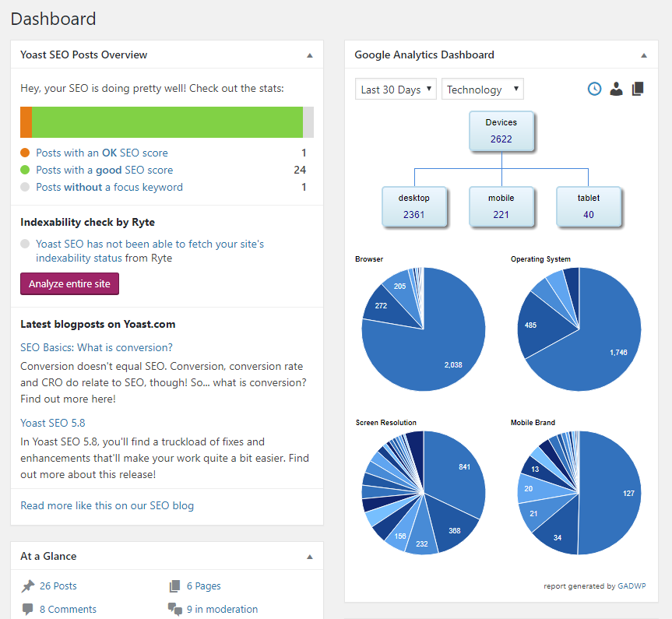Open the 9 in moderation link
This screenshot has width=672, height=619.
coord(222,609)
